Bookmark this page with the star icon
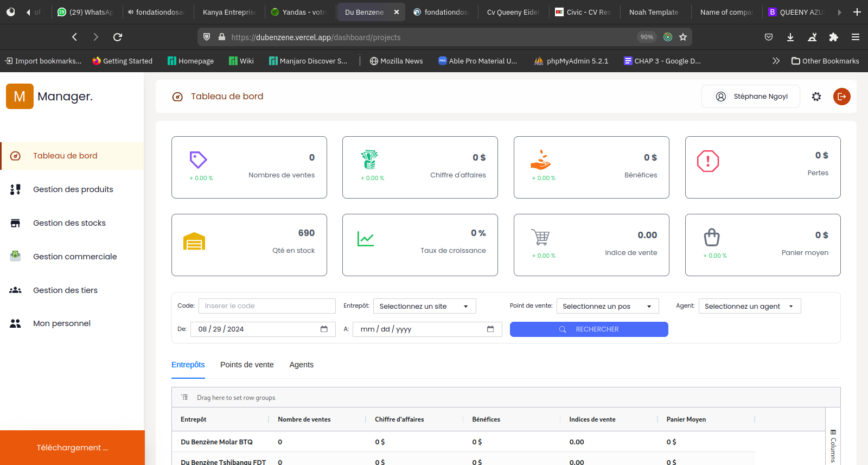The height and width of the screenshot is (465, 868). pos(683,37)
